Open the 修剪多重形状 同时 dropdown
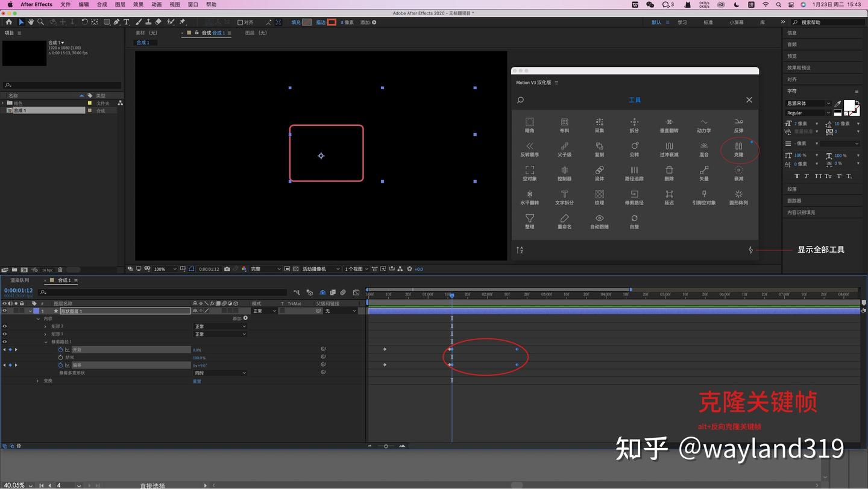 pos(220,373)
